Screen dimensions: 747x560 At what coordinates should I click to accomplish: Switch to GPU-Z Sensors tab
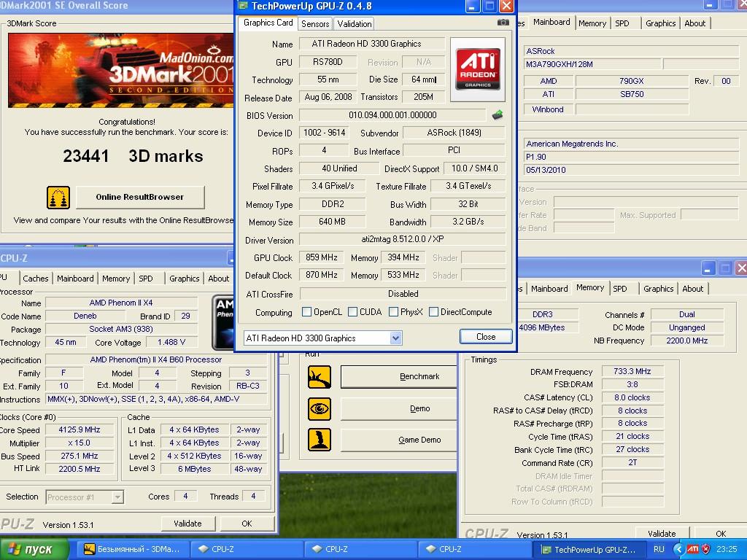tap(315, 24)
